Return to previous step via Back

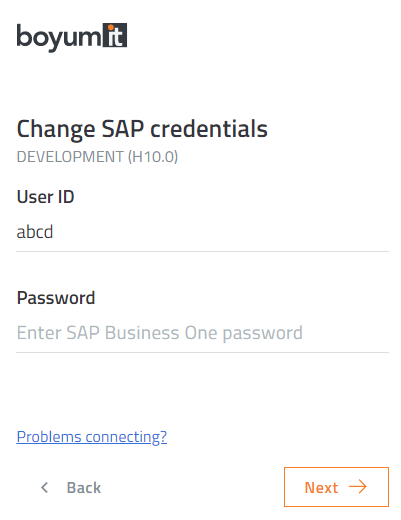pyautogui.click(x=70, y=488)
